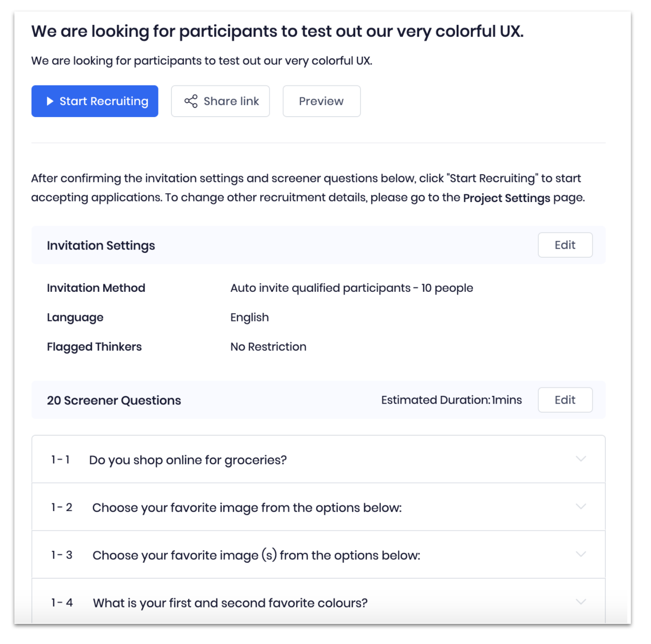Go to the Project Settings page link
Screen dimensions: 651x644
(506, 198)
